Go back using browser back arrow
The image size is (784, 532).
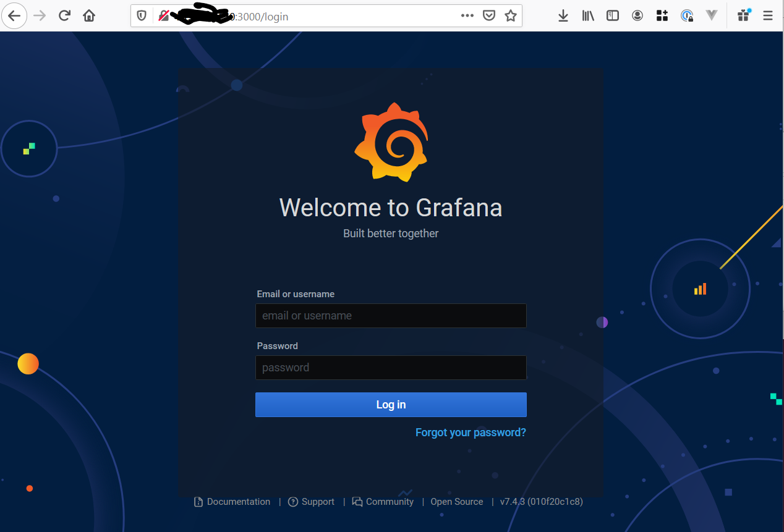point(14,16)
